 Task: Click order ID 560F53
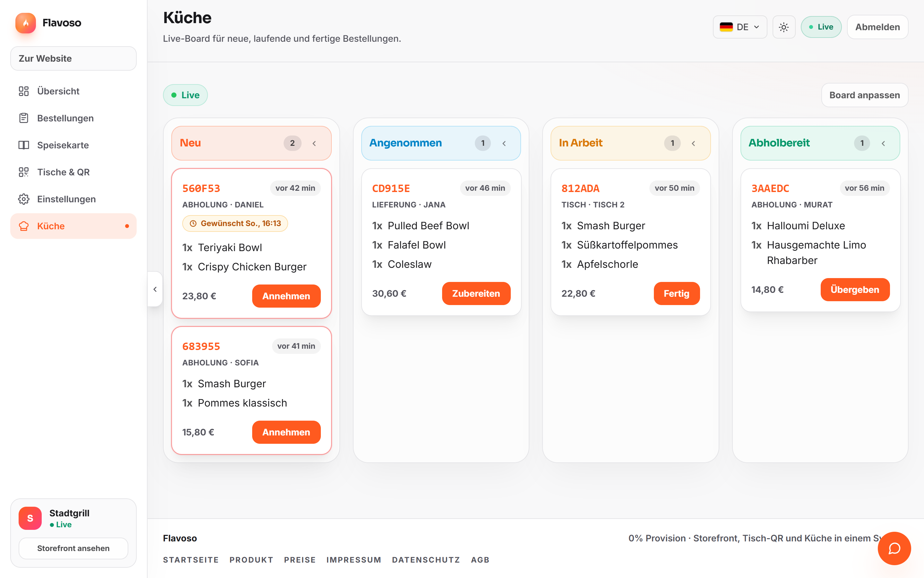[x=201, y=188]
